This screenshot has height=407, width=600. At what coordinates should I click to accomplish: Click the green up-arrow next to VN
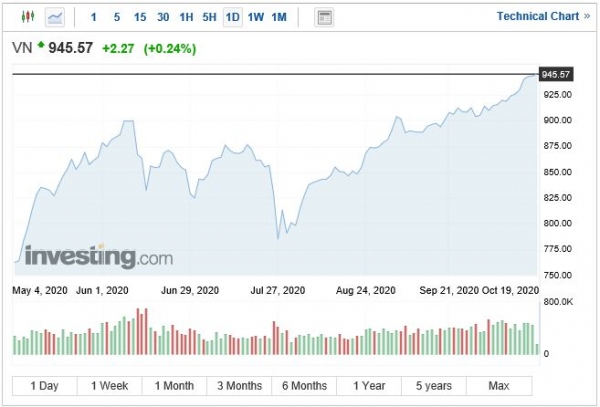tap(41, 45)
